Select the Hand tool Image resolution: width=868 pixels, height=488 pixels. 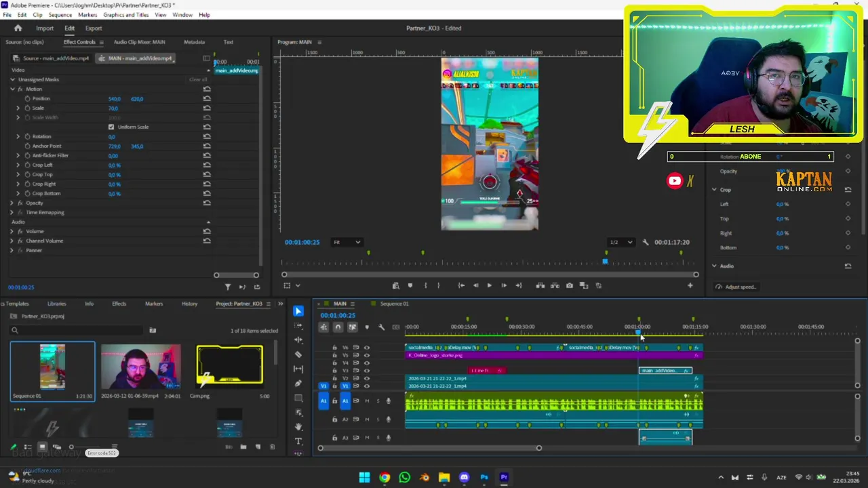(x=298, y=427)
